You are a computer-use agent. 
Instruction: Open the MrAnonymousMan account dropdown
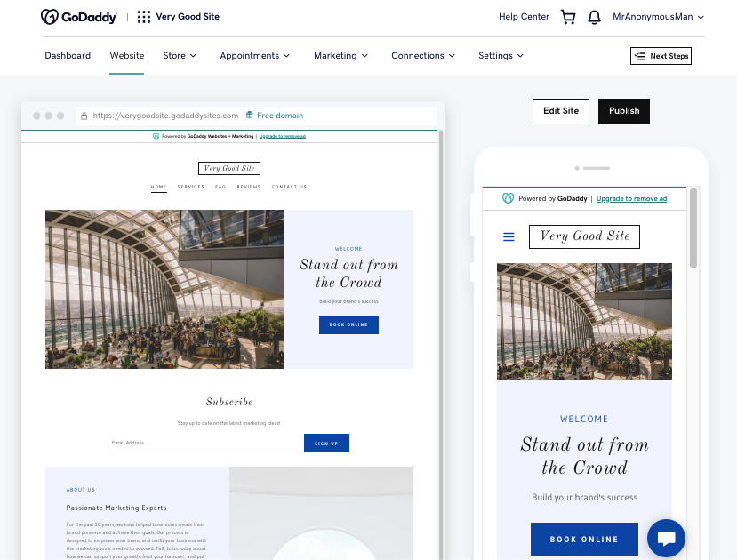coord(658,17)
